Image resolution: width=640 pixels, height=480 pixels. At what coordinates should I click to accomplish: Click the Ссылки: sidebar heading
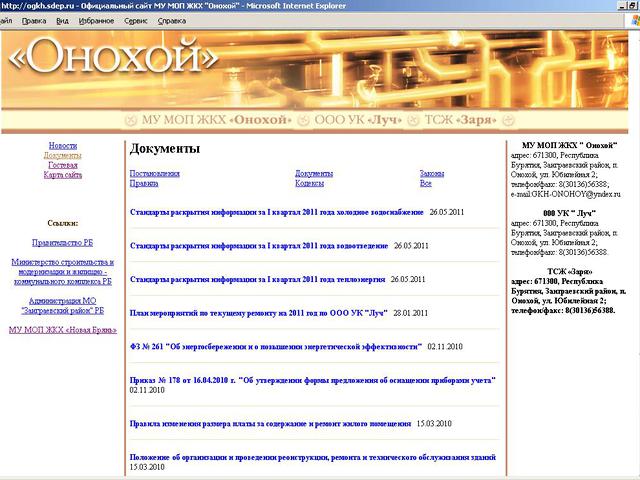coord(62,223)
